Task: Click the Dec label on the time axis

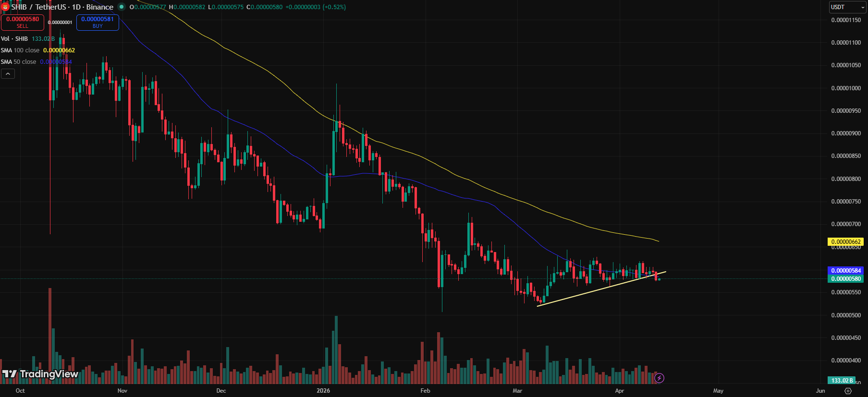Action: (x=221, y=391)
